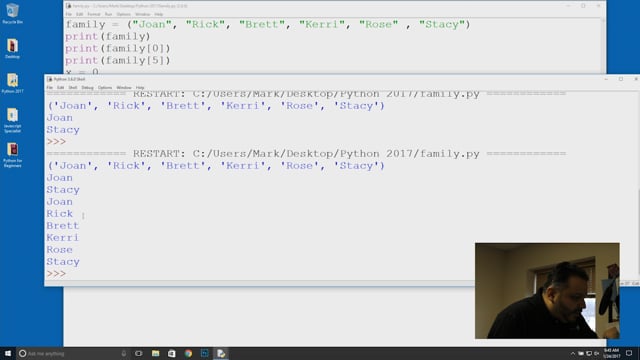
Task: Open File menu in Python Shell window
Action: [50, 88]
